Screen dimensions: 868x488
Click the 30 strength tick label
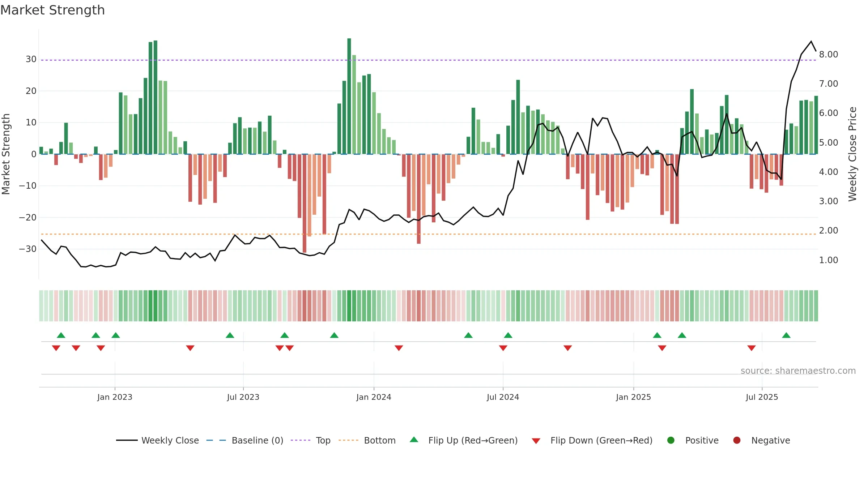31,59
